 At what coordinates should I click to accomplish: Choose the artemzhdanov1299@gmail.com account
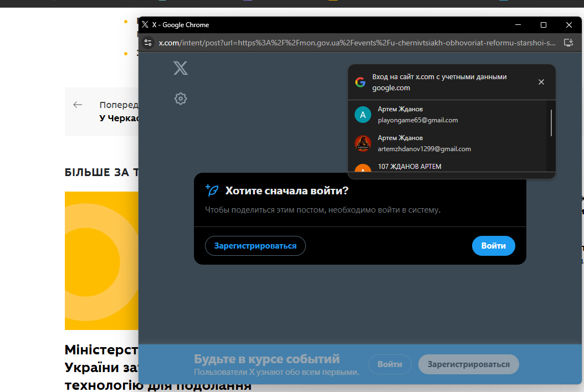tap(424, 148)
